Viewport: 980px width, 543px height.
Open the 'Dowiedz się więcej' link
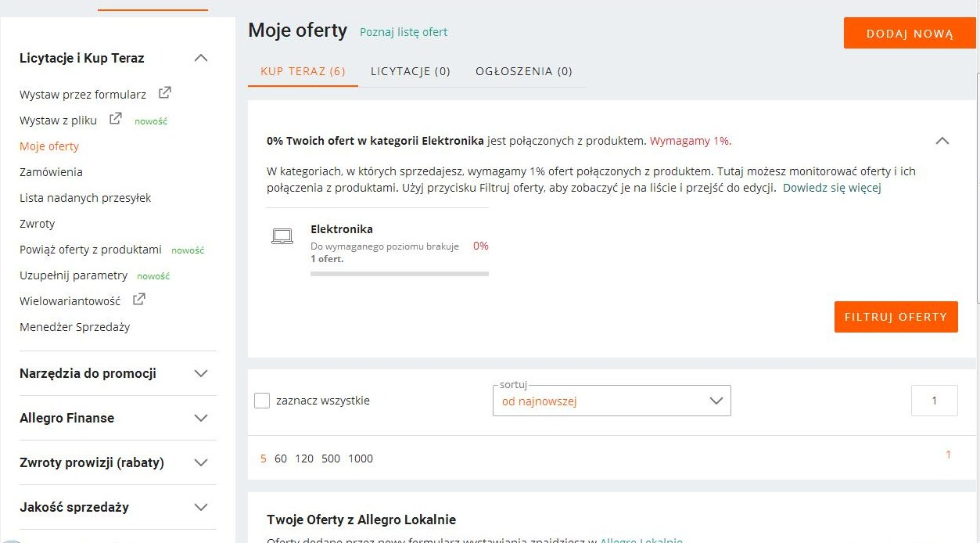(x=832, y=188)
